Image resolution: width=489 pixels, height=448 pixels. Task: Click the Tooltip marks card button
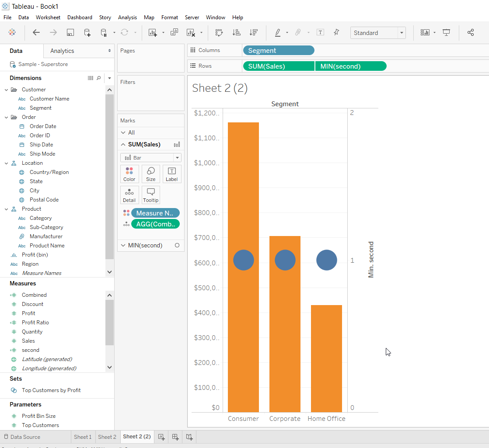[150, 195]
